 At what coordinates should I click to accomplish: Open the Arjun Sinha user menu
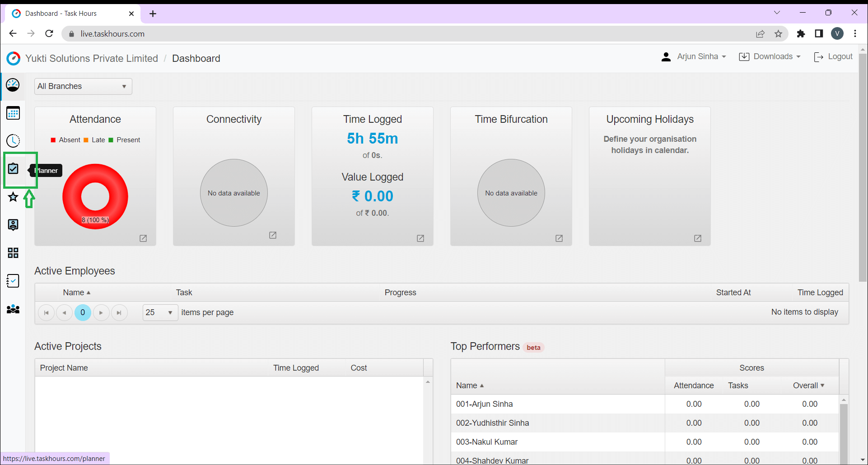tap(694, 57)
